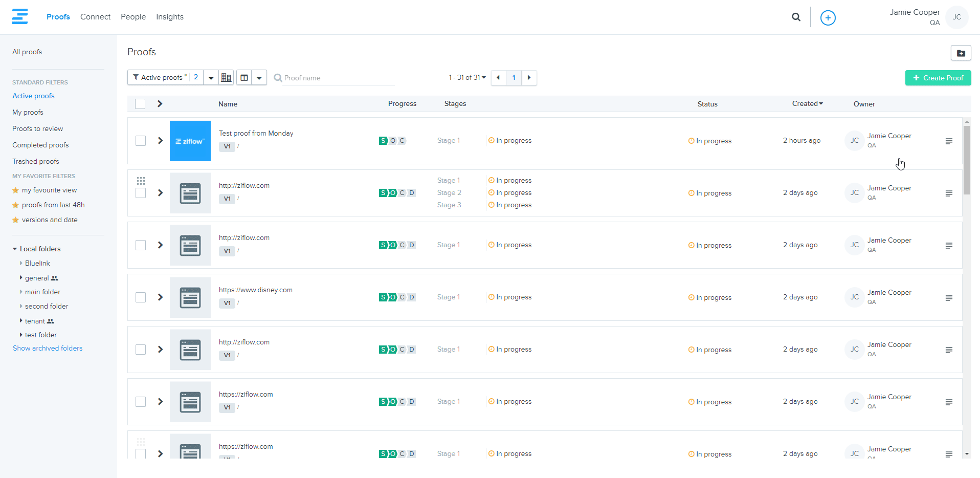Image resolution: width=980 pixels, height=478 pixels.
Task: Click Show archived folders link
Action: tap(48, 348)
